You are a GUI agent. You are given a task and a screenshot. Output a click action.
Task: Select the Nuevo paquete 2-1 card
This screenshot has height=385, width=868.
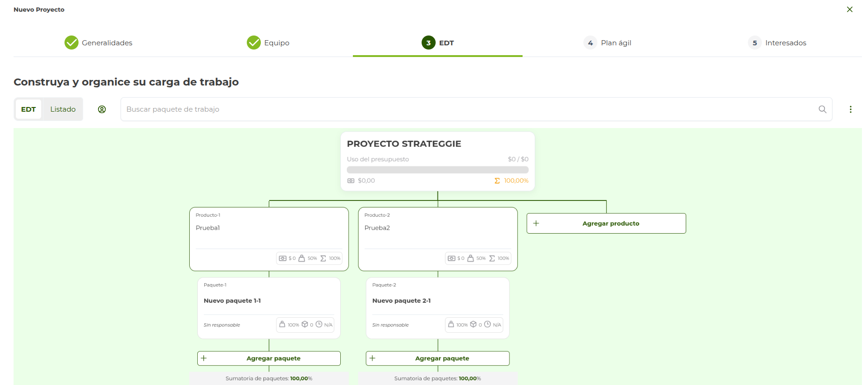point(438,301)
